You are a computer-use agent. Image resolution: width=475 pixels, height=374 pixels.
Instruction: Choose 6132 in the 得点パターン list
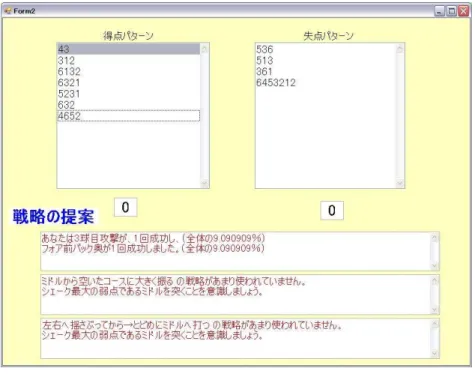click(x=129, y=71)
